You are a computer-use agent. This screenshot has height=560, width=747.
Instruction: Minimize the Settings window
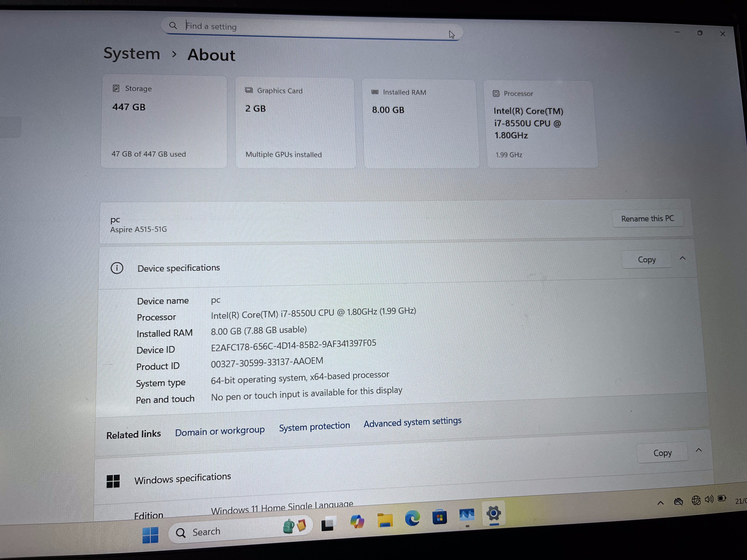tap(677, 32)
